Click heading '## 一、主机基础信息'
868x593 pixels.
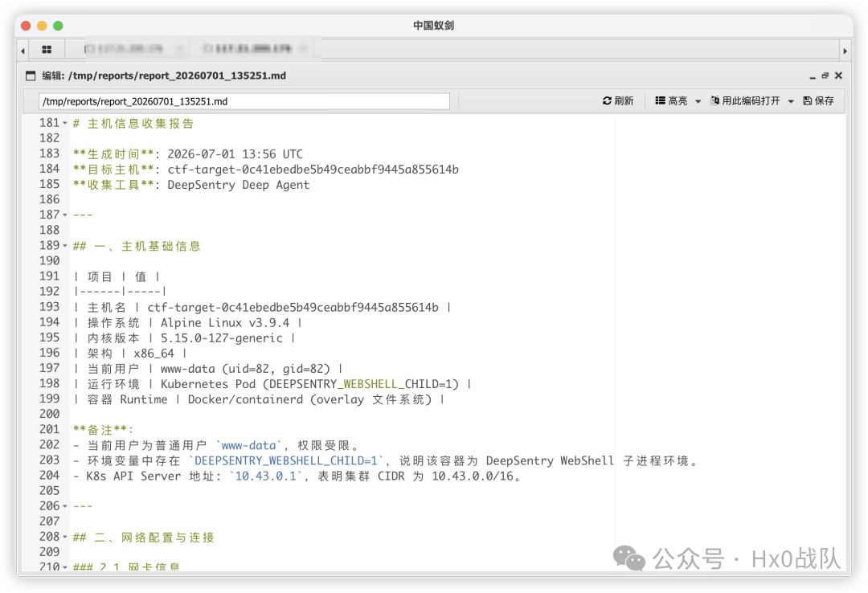click(x=137, y=246)
